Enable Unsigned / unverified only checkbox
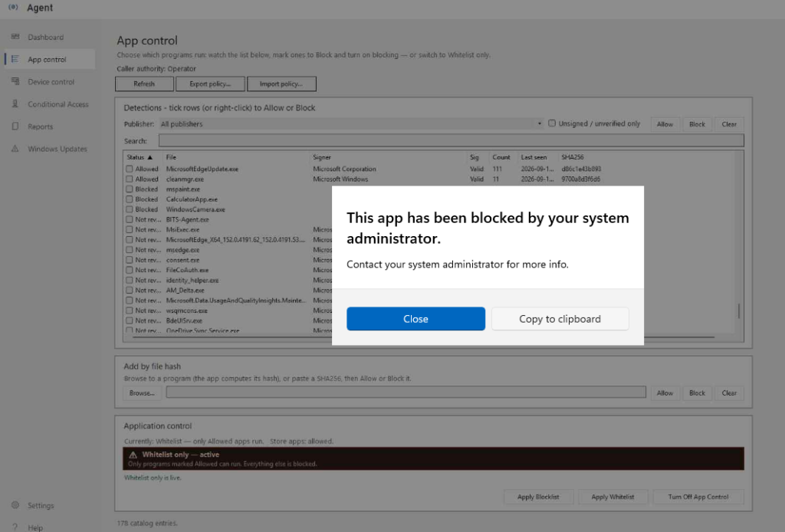 pos(552,123)
